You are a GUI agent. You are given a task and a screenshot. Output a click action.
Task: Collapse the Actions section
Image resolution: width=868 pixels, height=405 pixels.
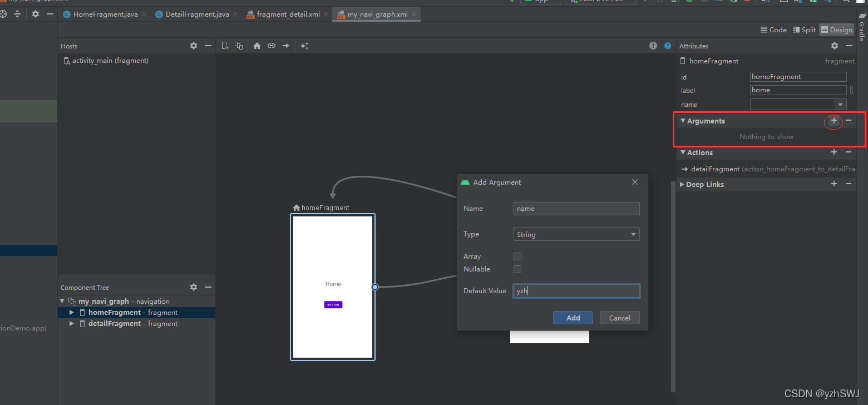(683, 152)
